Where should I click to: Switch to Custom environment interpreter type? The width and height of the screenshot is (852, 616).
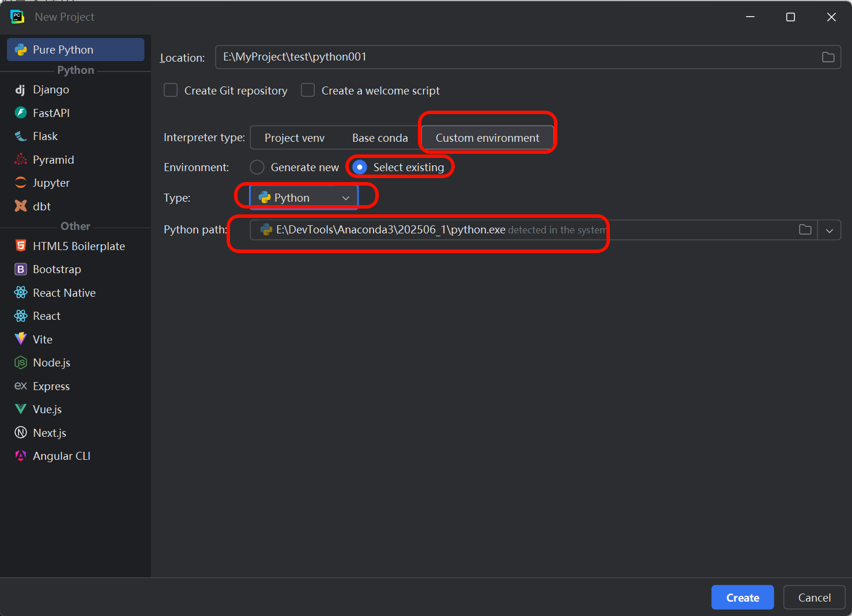(488, 138)
